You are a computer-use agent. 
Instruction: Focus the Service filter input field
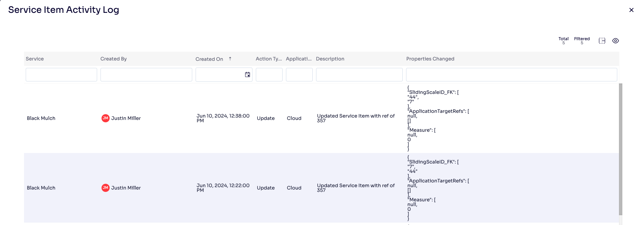[x=61, y=75]
